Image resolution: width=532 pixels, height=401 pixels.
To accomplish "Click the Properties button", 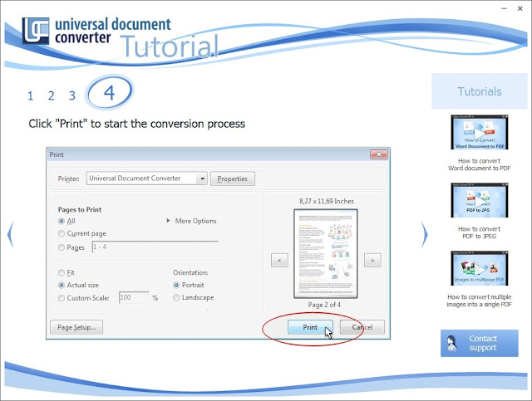I will (233, 178).
